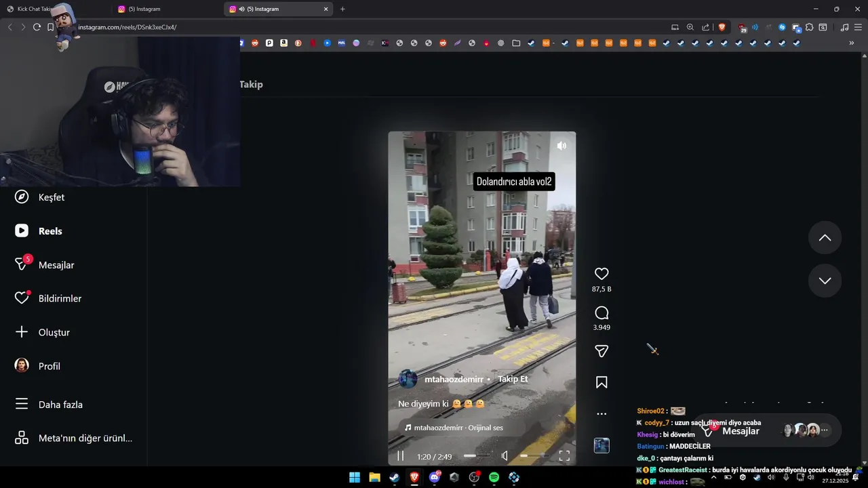Image resolution: width=868 pixels, height=488 pixels.
Task: Go to the previous reel arrow
Action: pos(825,238)
